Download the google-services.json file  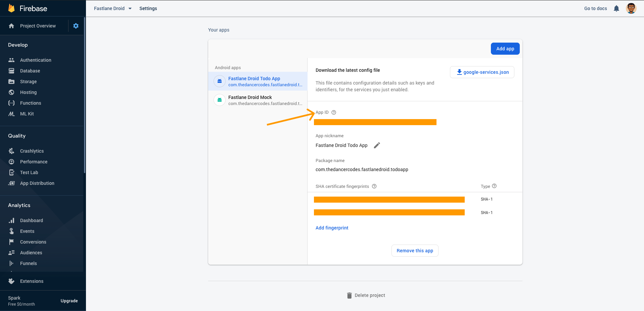coord(482,72)
